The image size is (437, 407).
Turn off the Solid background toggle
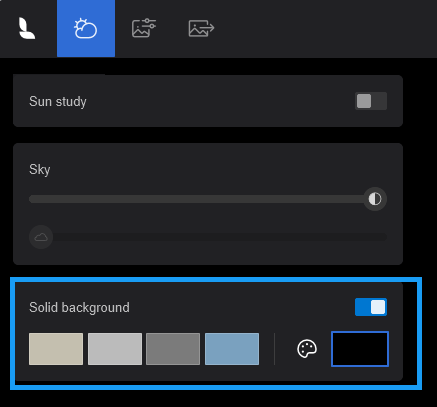pyautogui.click(x=371, y=307)
